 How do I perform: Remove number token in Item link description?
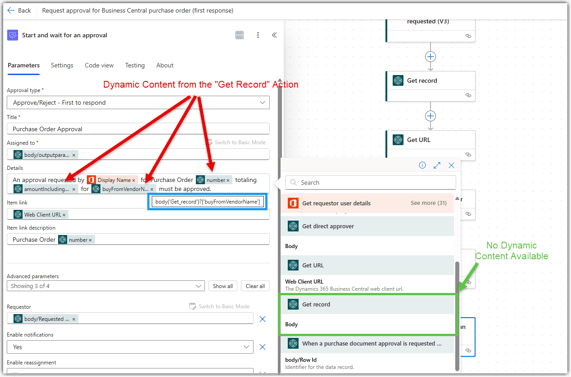click(x=90, y=240)
